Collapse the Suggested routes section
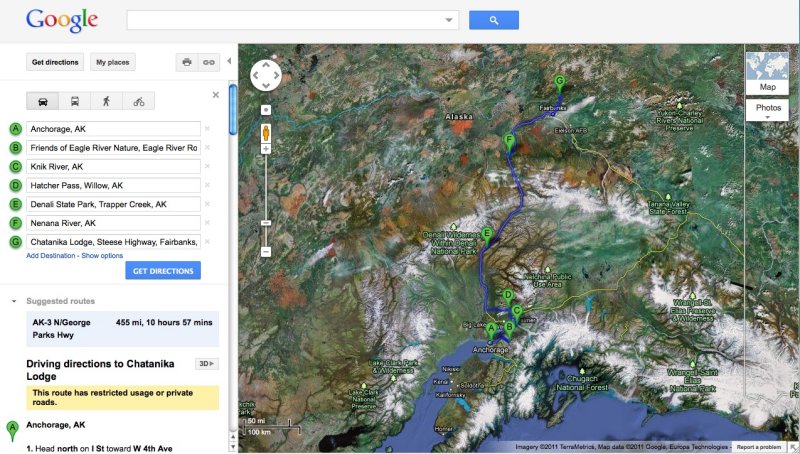800x454 pixels. tap(14, 301)
